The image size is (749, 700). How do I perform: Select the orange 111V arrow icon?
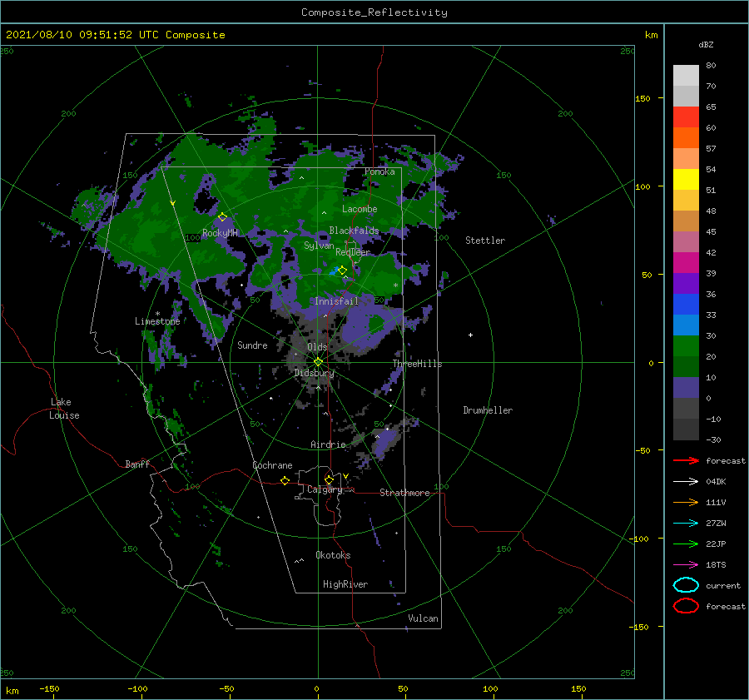click(686, 502)
